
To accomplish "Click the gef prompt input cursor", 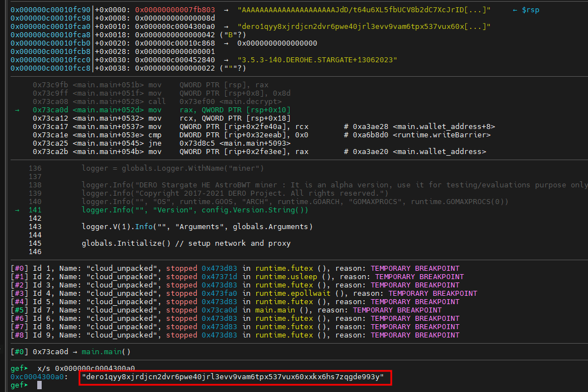I will pyautogui.click(x=38, y=385).
